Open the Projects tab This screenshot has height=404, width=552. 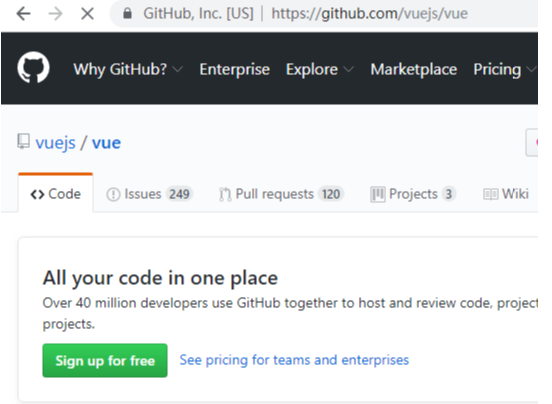(x=413, y=194)
